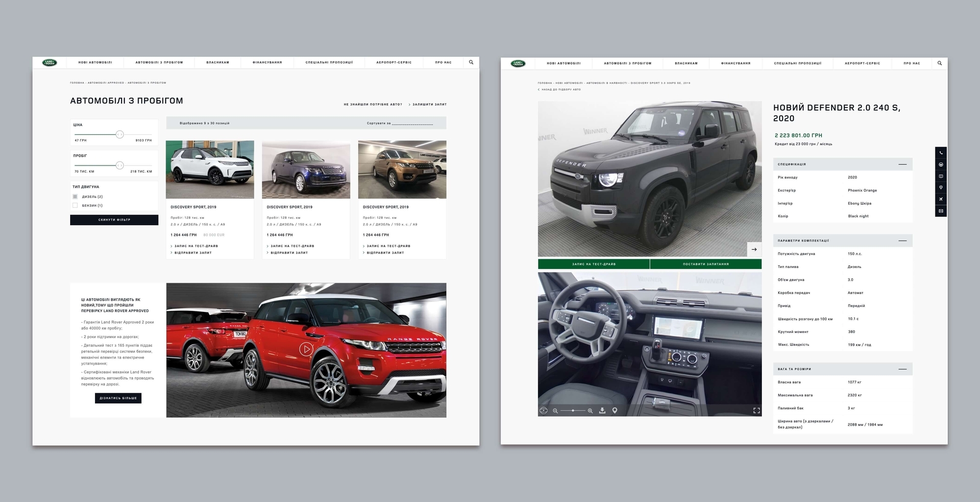Image resolution: width=980 pixels, height=502 pixels.
Task: Open the Сортувати за sorting dropdown
Action: [400, 123]
